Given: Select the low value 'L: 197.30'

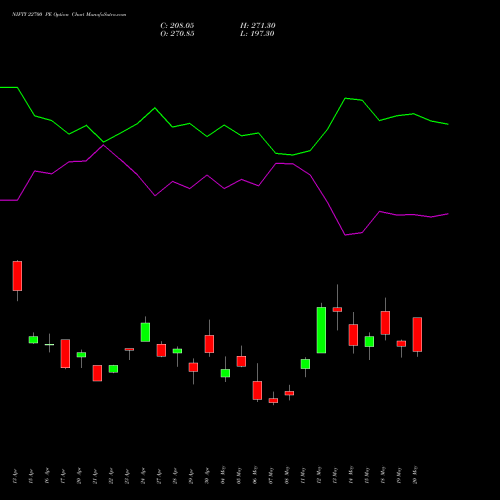Looking at the screenshot, I should (257, 34).
